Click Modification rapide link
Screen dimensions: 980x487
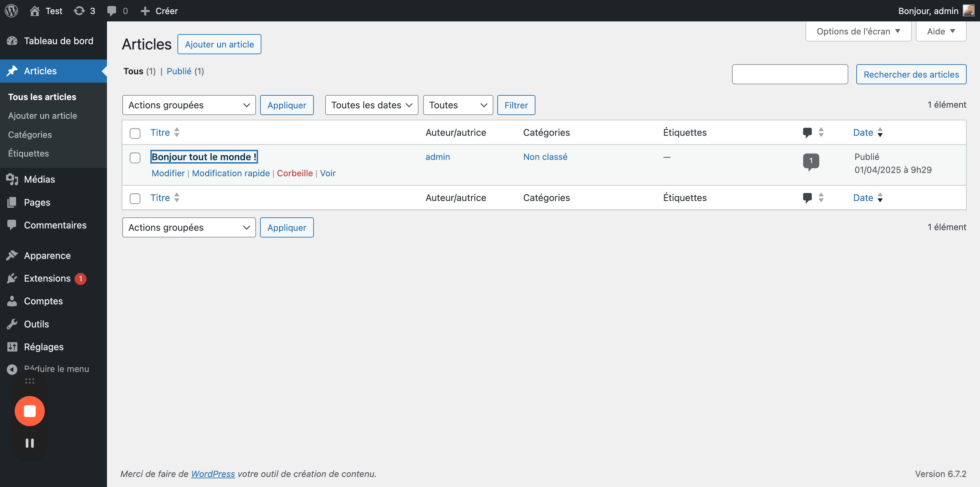[x=231, y=173]
